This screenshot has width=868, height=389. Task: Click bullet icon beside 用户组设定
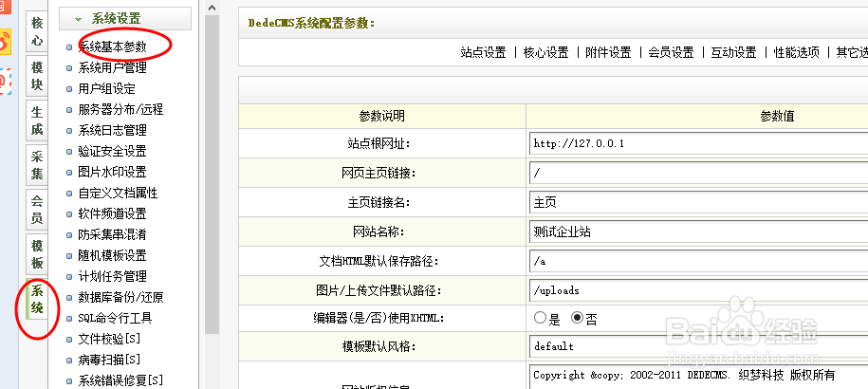pyautogui.click(x=69, y=89)
